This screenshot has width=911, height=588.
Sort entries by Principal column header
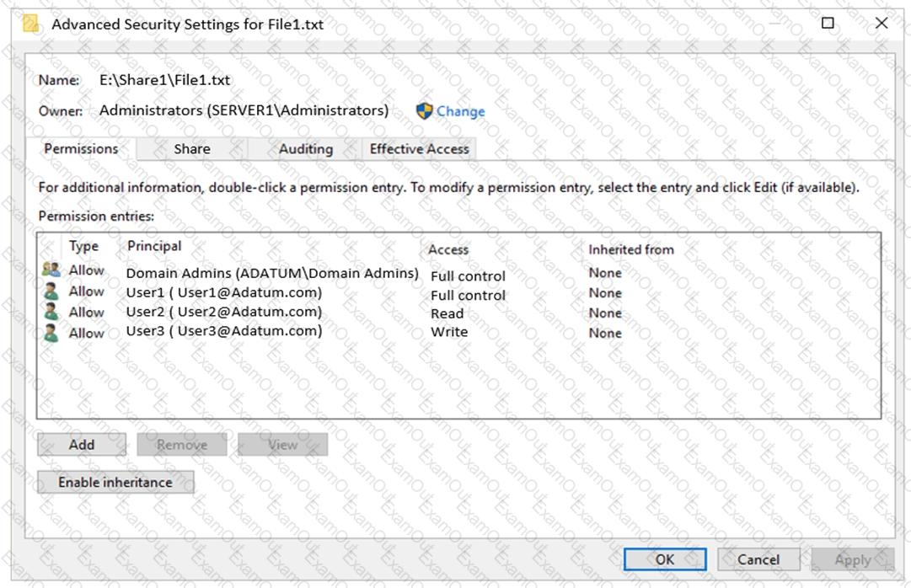[x=154, y=246]
